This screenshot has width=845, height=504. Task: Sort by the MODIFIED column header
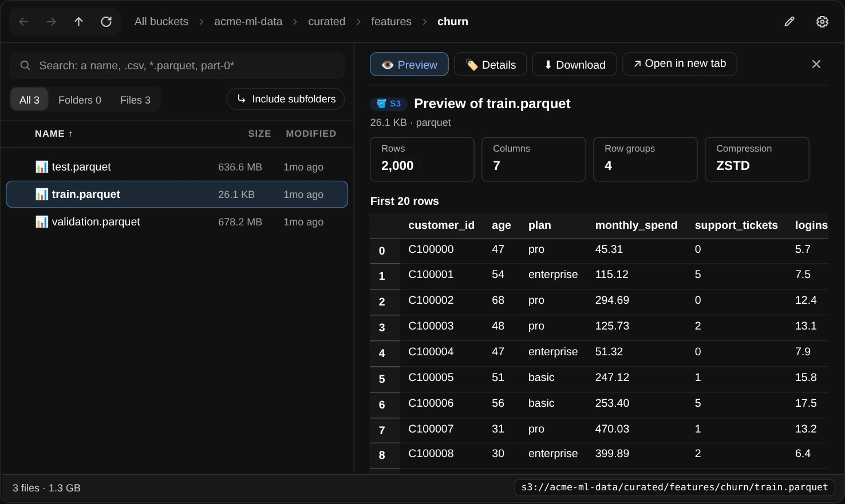click(311, 133)
